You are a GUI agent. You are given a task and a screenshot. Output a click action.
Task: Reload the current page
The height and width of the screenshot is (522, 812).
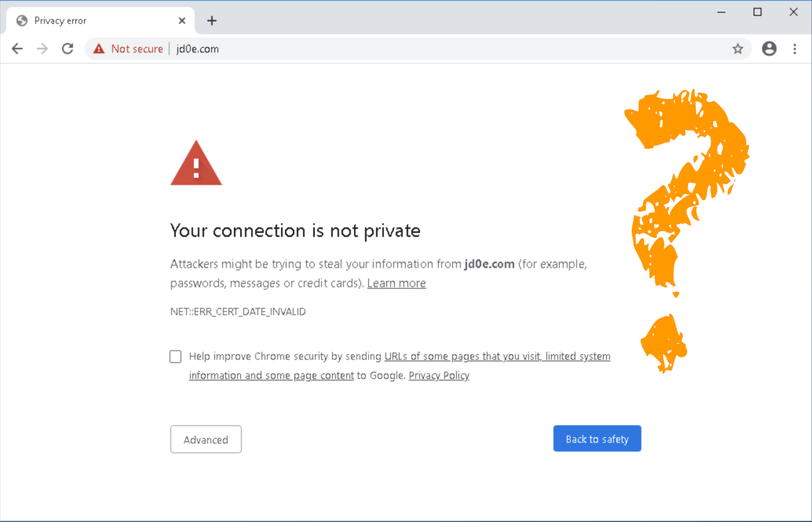tap(68, 49)
